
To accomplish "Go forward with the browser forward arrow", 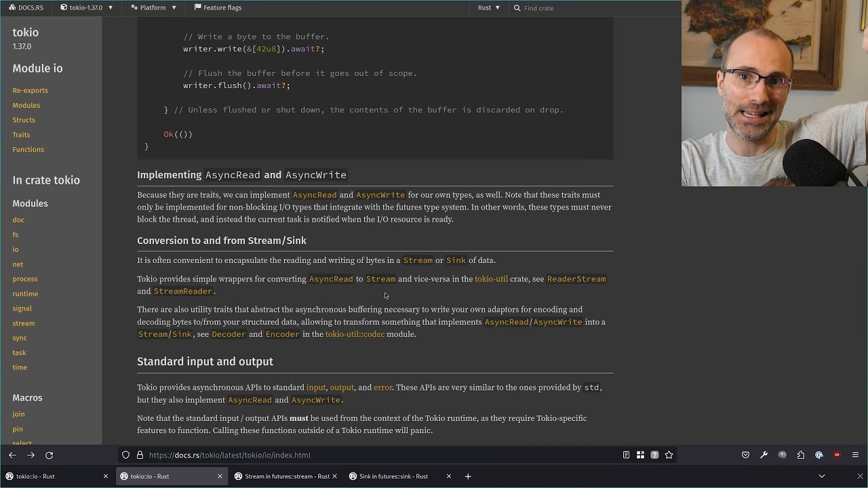I will coord(31,455).
